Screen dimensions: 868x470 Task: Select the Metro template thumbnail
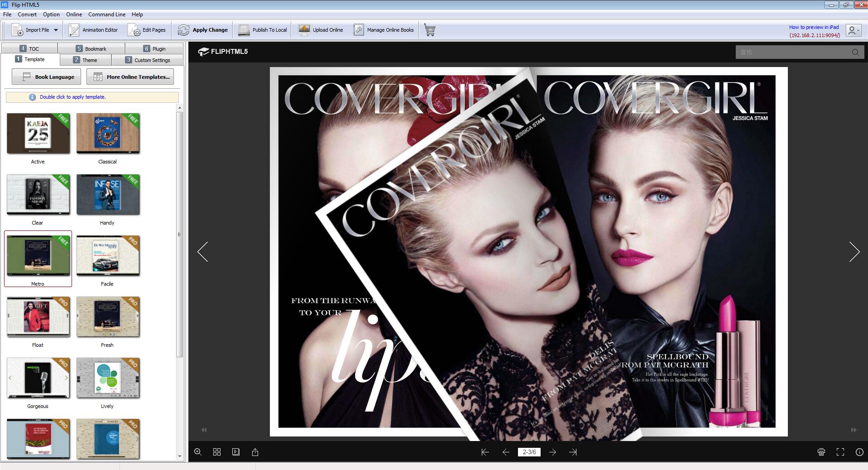[38, 256]
